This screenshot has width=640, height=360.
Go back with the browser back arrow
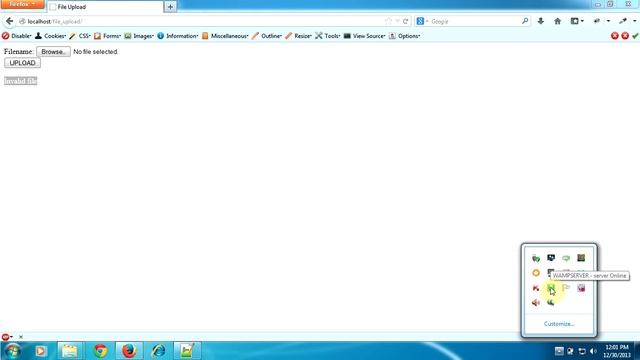coord(10,21)
